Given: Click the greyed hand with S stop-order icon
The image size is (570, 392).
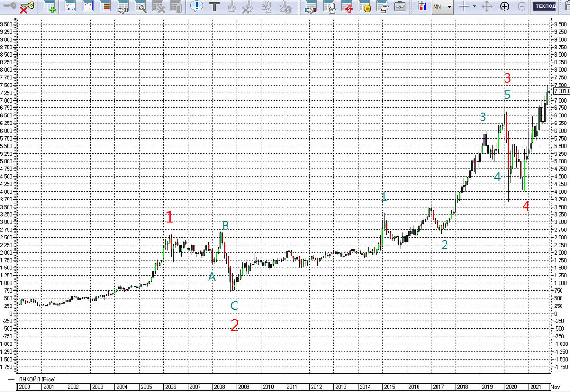Looking at the screenshot, I should (x=285, y=7).
